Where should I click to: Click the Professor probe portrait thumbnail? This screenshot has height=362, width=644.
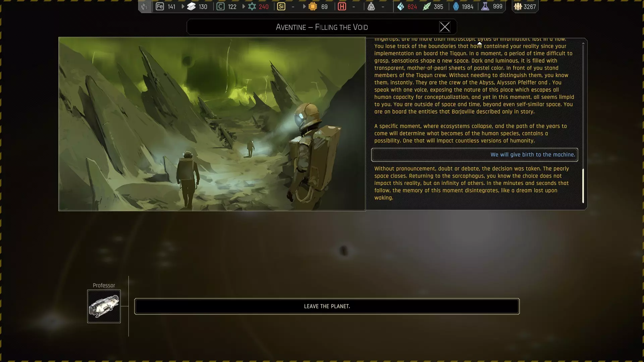(x=104, y=306)
